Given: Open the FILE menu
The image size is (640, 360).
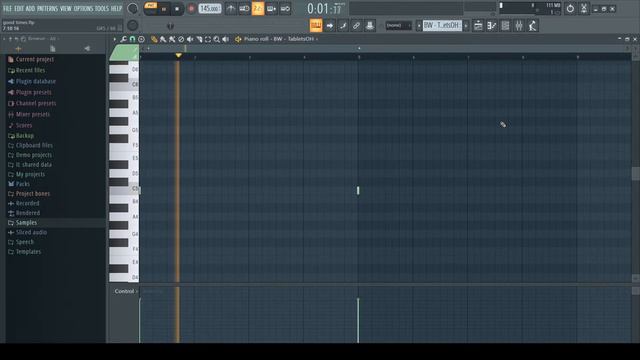Looking at the screenshot, I should point(7,9).
